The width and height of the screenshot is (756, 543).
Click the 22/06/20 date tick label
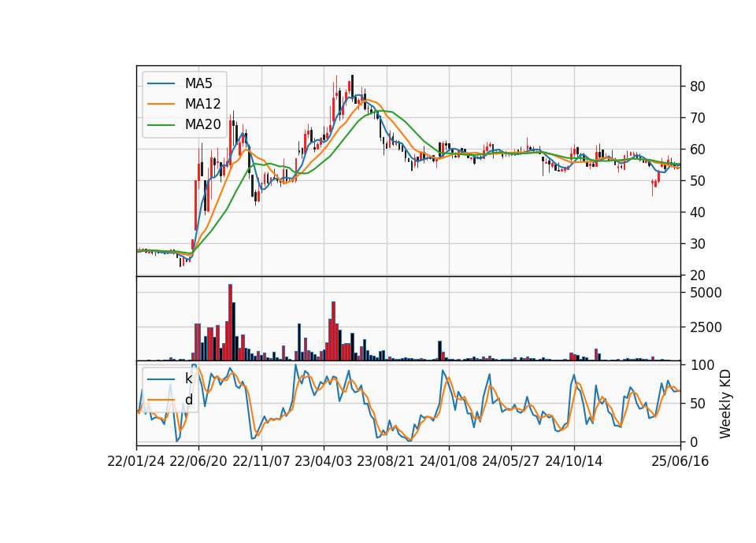point(198,461)
